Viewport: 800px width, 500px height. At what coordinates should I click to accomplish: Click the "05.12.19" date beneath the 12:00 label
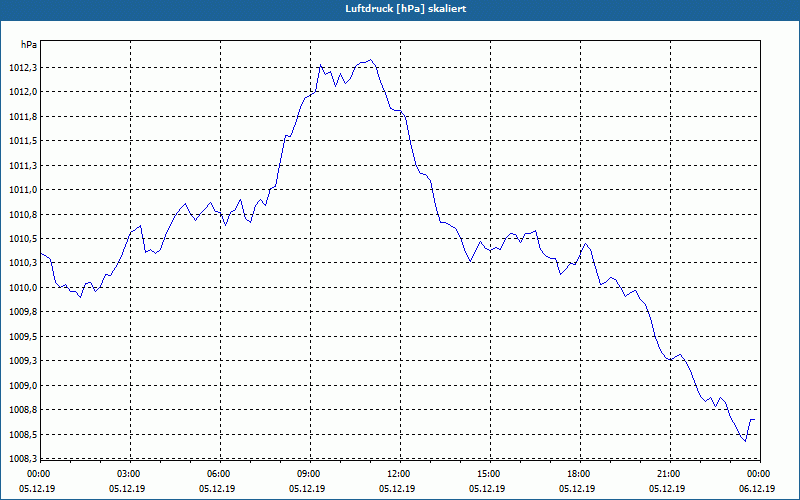[x=397, y=489]
